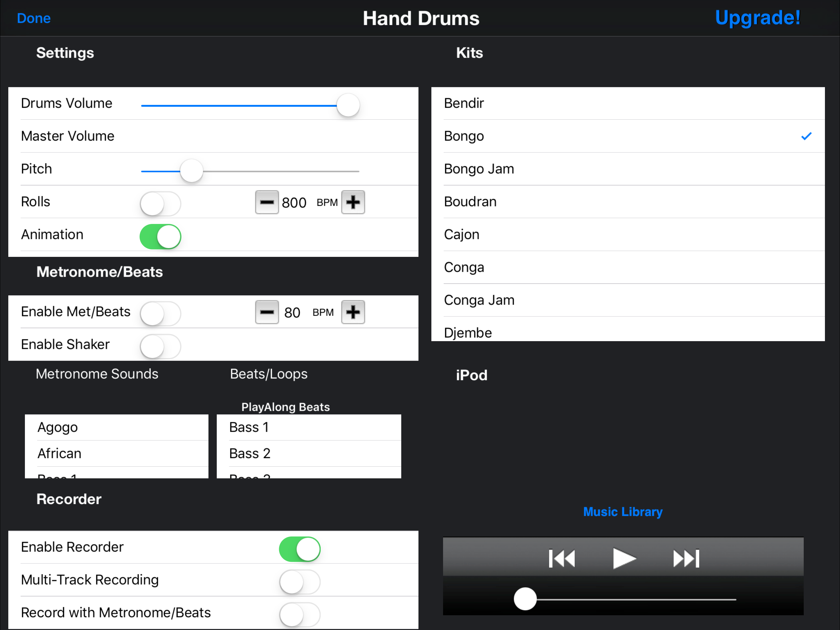The height and width of the screenshot is (630, 840).
Task: Click the Bongo kit checkmark
Action: click(x=806, y=136)
